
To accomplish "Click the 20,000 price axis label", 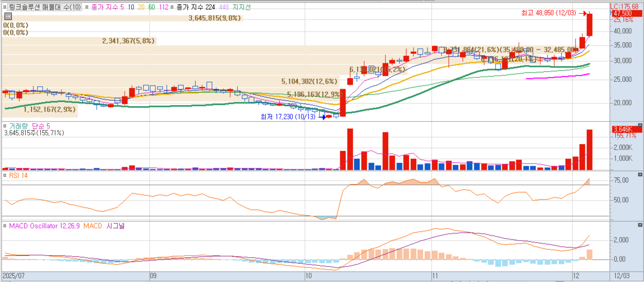I will (x=623, y=103).
